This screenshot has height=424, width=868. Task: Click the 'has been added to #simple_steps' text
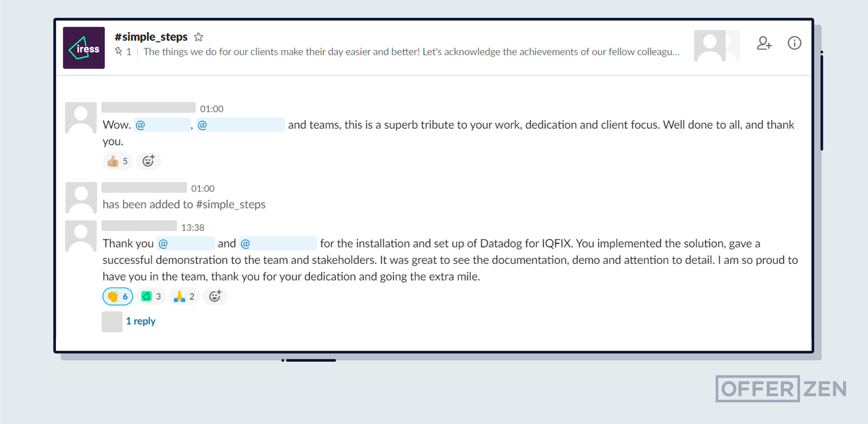coord(184,204)
